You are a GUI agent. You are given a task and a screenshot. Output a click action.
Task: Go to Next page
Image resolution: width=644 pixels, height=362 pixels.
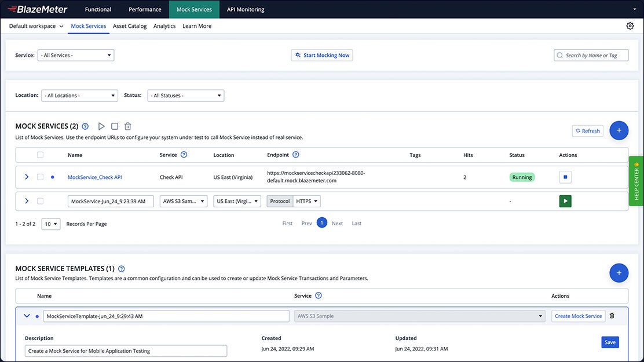[x=337, y=224]
